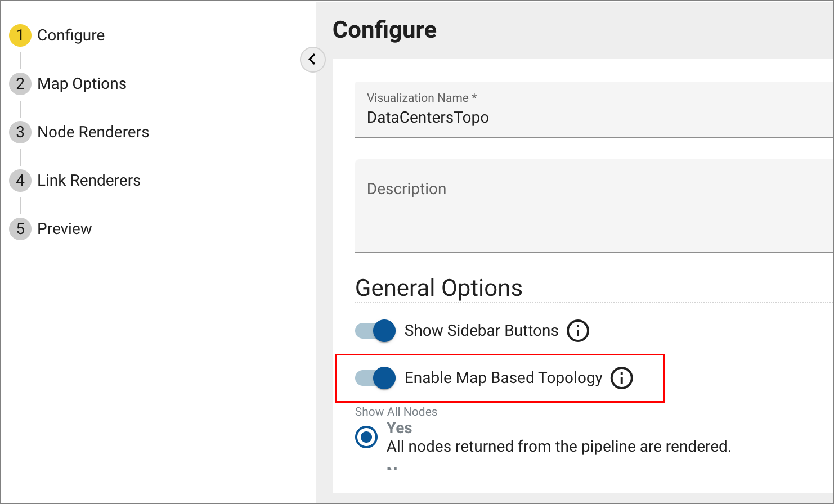Viewport: 834px width, 504px height.
Task: Click the info icon beside Enable Map Based Topology
Action: [621, 378]
